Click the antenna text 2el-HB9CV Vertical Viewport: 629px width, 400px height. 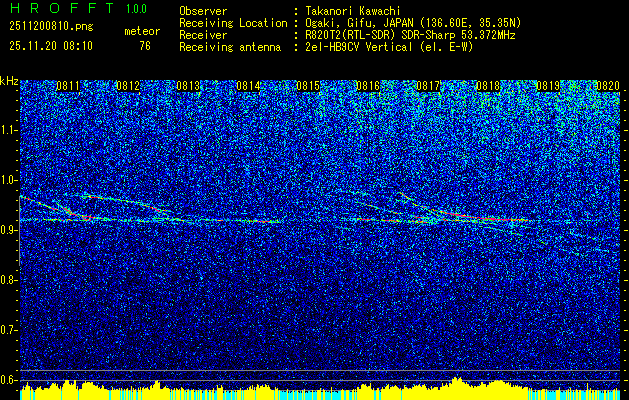[x=359, y=47]
